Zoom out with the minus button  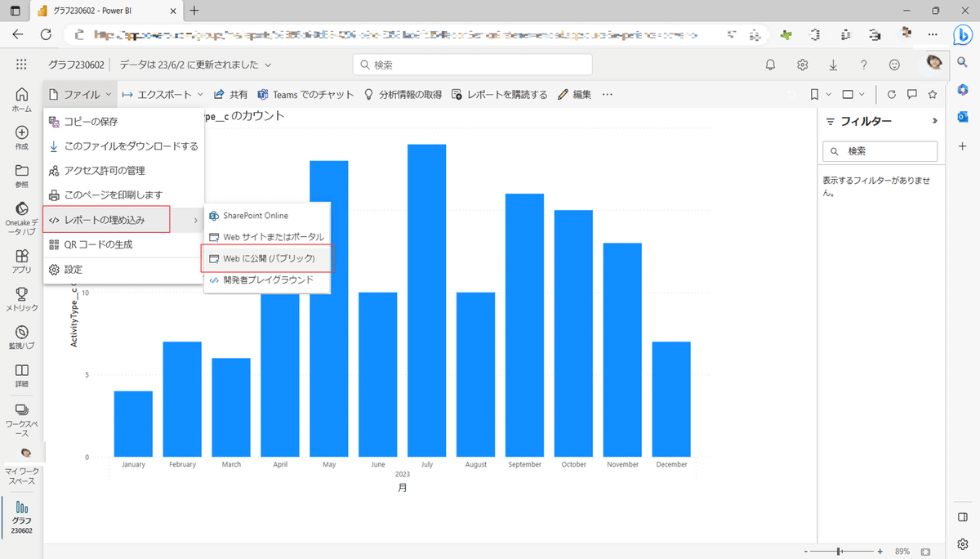click(805, 552)
